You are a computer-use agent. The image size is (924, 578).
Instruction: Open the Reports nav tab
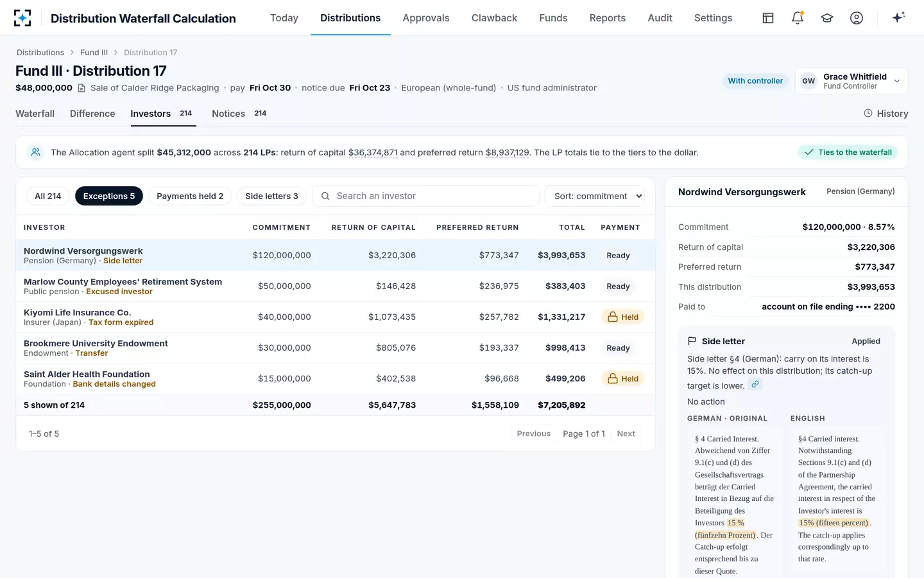point(608,18)
